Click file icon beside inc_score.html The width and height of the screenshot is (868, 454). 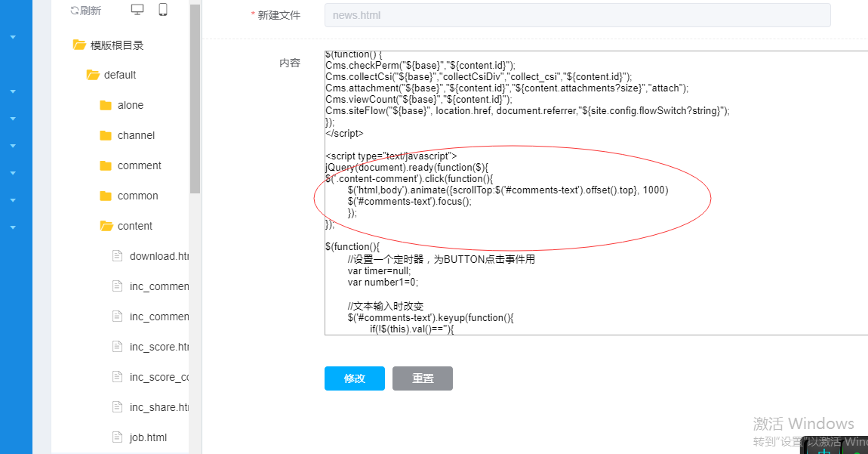click(117, 347)
